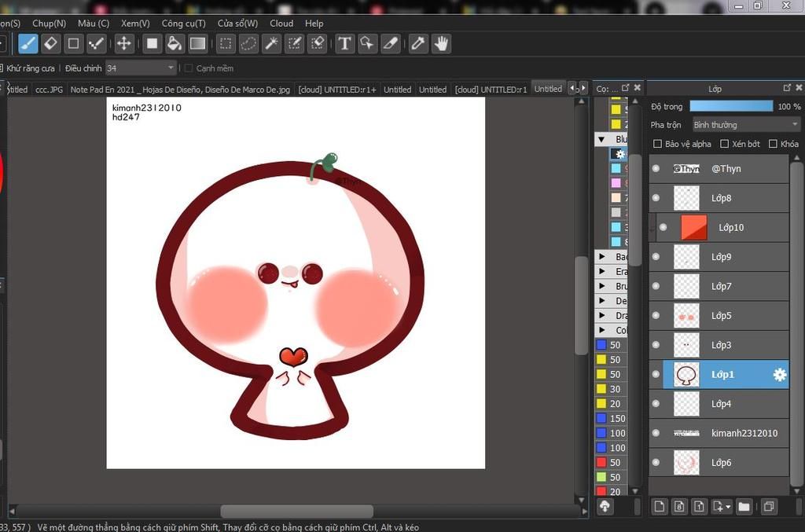The image size is (805, 532).
Task: Select the Select Eraser tool
Action: [318, 44]
